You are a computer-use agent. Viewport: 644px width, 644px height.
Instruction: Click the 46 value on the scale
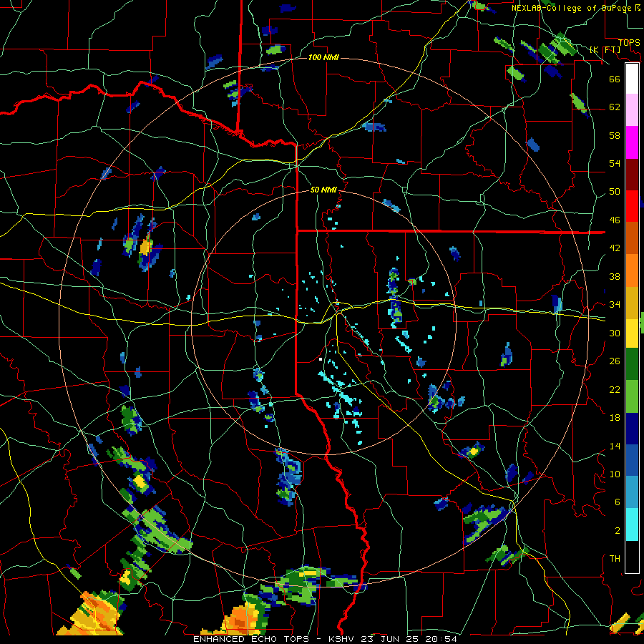(615, 220)
